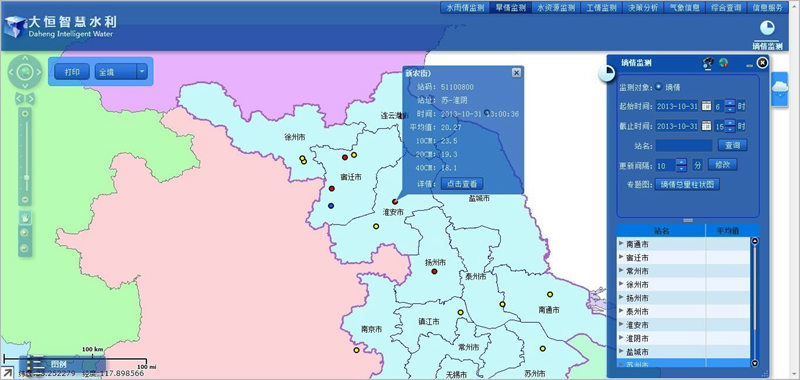The height and width of the screenshot is (380, 800).
Task: Click the 查询 button
Action: click(733, 145)
